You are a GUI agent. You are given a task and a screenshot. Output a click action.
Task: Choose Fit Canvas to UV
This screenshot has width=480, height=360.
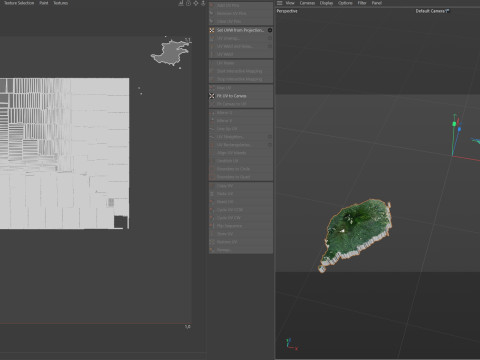tap(241, 104)
